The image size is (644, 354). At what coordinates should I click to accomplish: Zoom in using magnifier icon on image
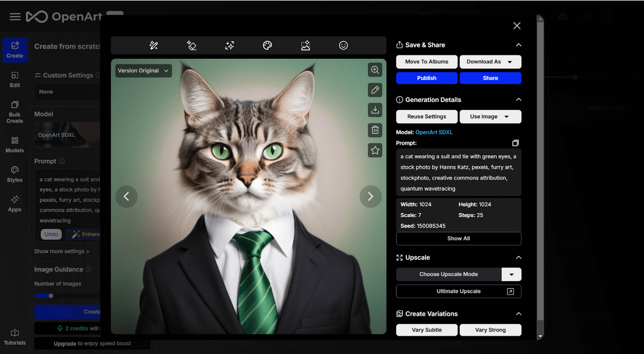point(375,70)
